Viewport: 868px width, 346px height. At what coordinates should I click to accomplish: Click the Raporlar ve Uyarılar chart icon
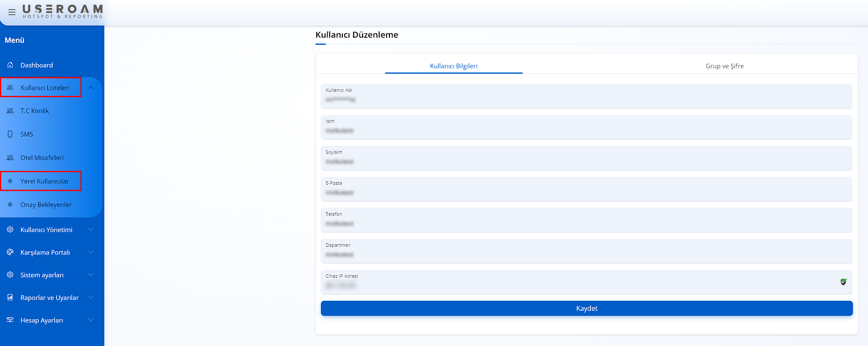pyautogui.click(x=10, y=297)
